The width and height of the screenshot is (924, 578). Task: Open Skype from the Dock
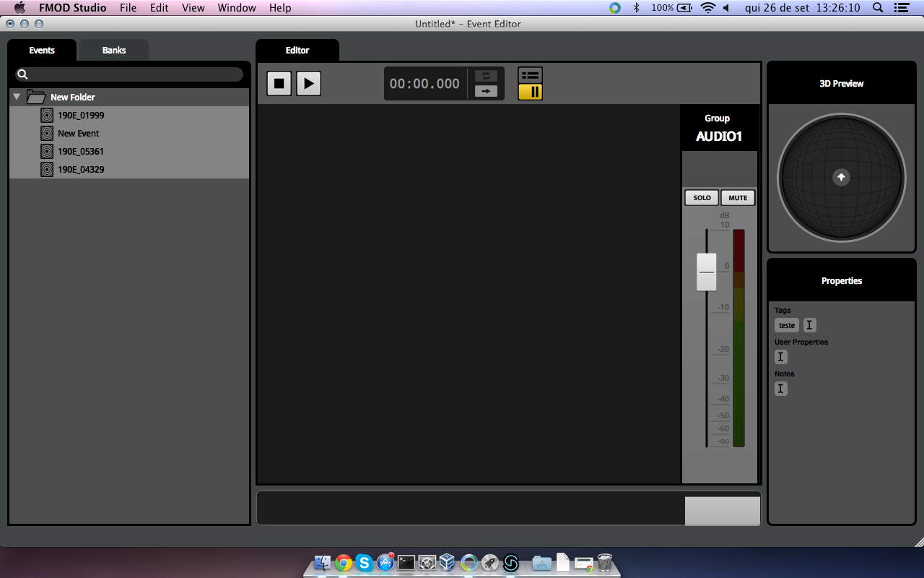365,563
